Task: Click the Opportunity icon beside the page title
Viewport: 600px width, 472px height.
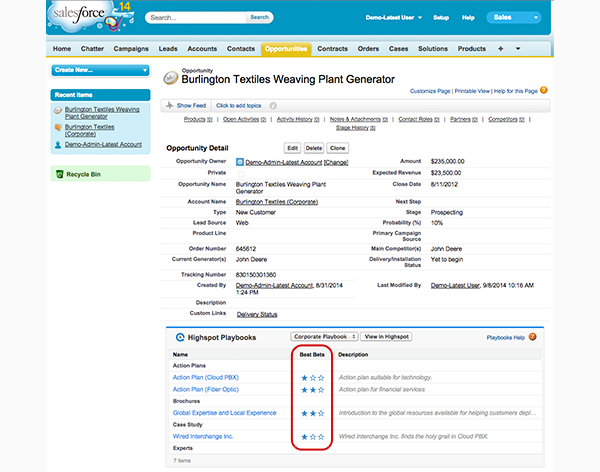Action: [x=170, y=77]
